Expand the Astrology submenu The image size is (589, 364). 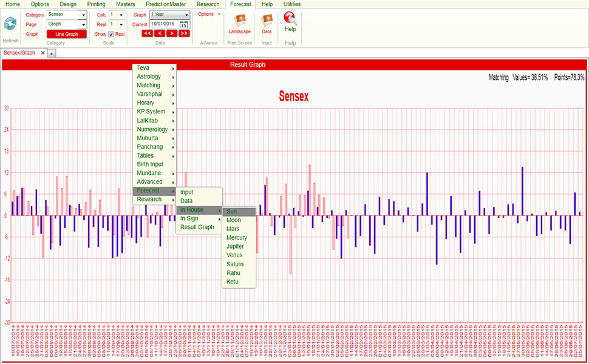point(154,76)
